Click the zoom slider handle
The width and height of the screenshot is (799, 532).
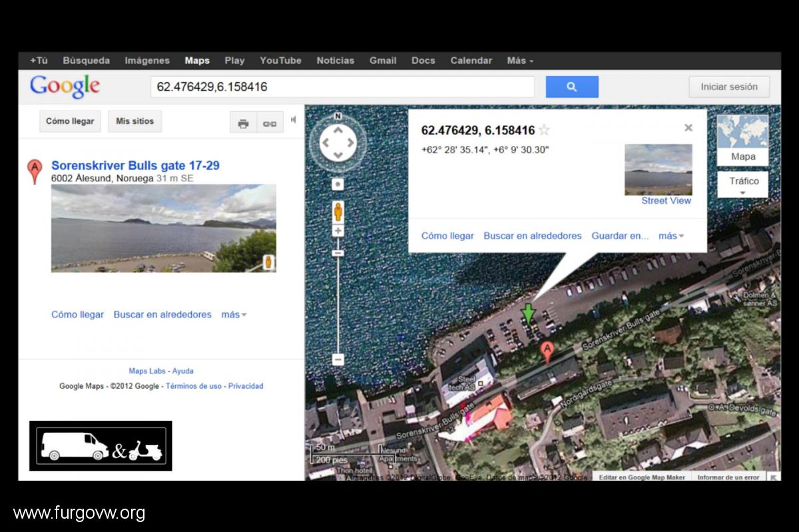point(338,253)
